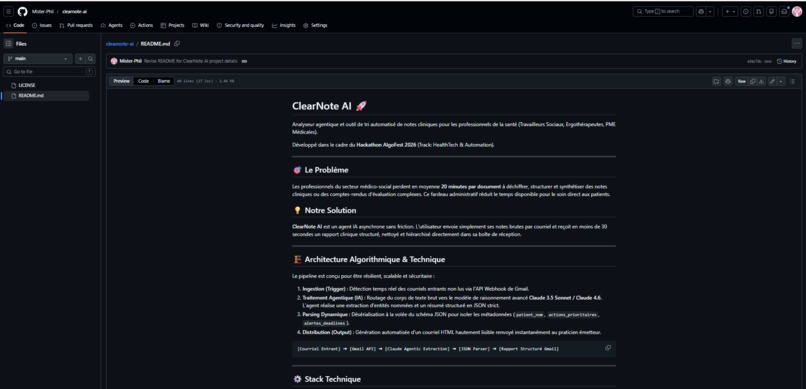Open the Wiki tab
This screenshot has height=389, width=806.
(x=200, y=25)
